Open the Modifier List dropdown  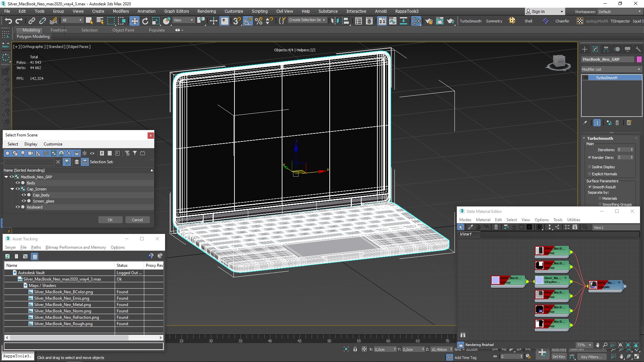(611, 69)
